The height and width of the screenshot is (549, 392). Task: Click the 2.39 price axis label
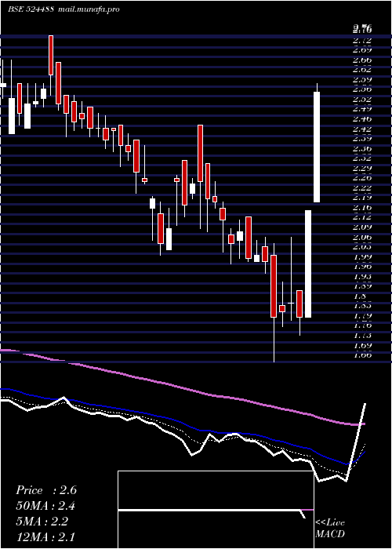362,139
